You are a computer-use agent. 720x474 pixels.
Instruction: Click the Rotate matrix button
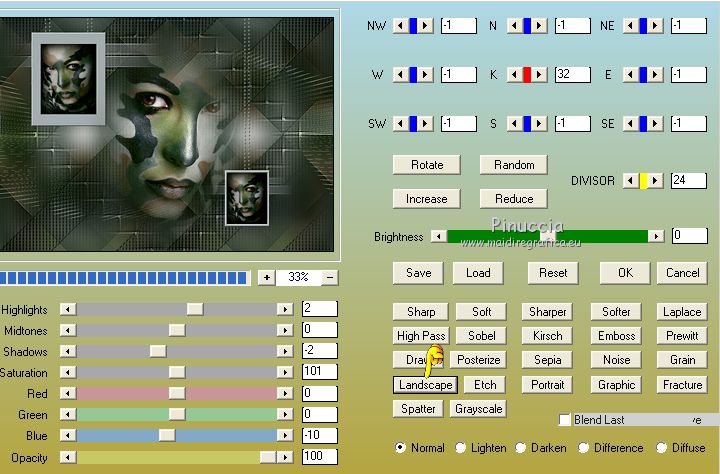[427, 165]
